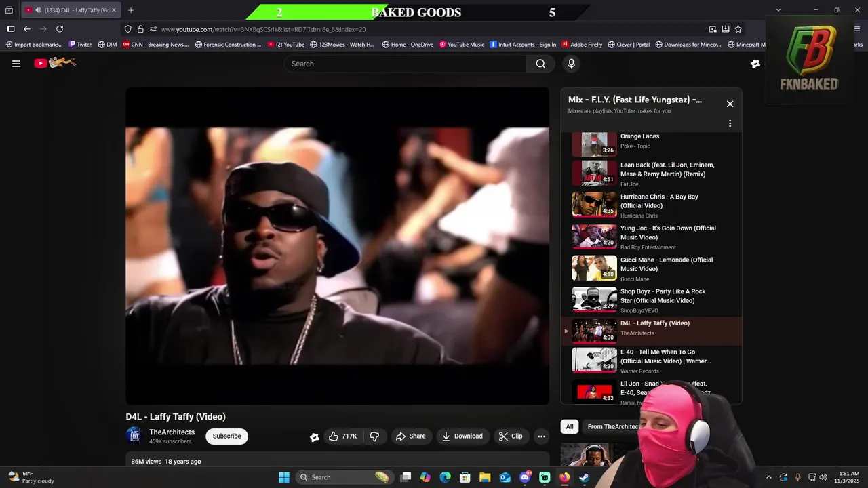
Task: Open the list all tabs dropdown
Action: point(778,10)
